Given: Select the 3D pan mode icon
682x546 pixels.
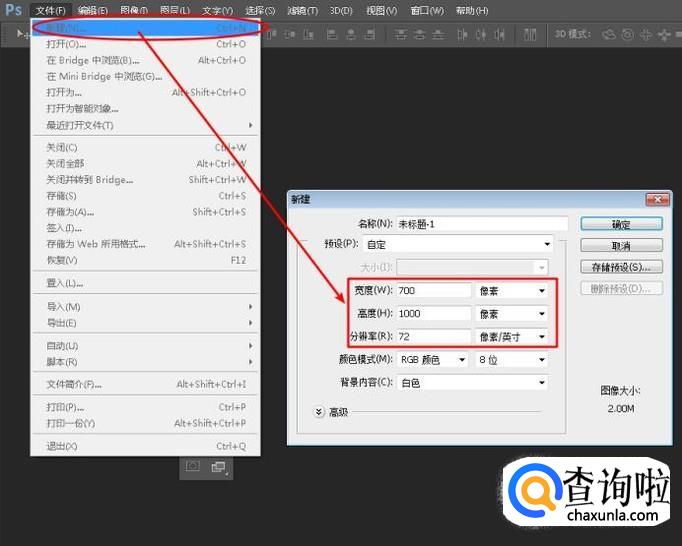Looking at the screenshot, I should tap(645, 34).
